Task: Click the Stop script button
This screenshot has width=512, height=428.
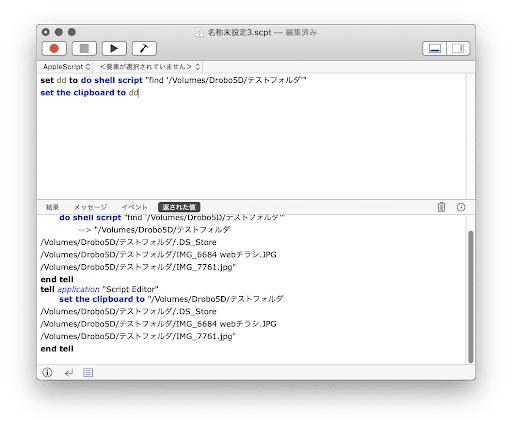Action: pyautogui.click(x=84, y=49)
